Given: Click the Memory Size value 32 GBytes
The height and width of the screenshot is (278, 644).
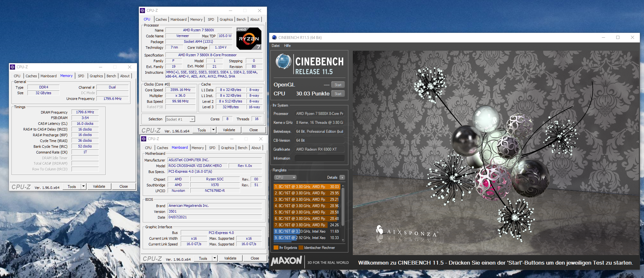Looking at the screenshot, I should (43, 93).
